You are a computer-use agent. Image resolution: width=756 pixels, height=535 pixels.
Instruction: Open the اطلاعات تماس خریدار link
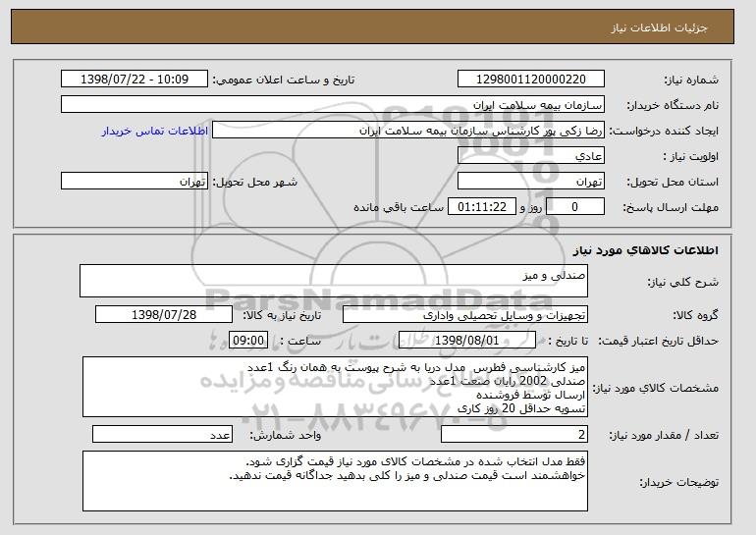click(x=155, y=132)
